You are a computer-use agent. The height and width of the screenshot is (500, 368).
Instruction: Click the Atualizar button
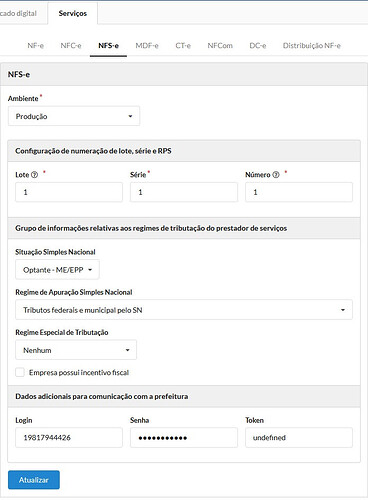(x=34, y=480)
